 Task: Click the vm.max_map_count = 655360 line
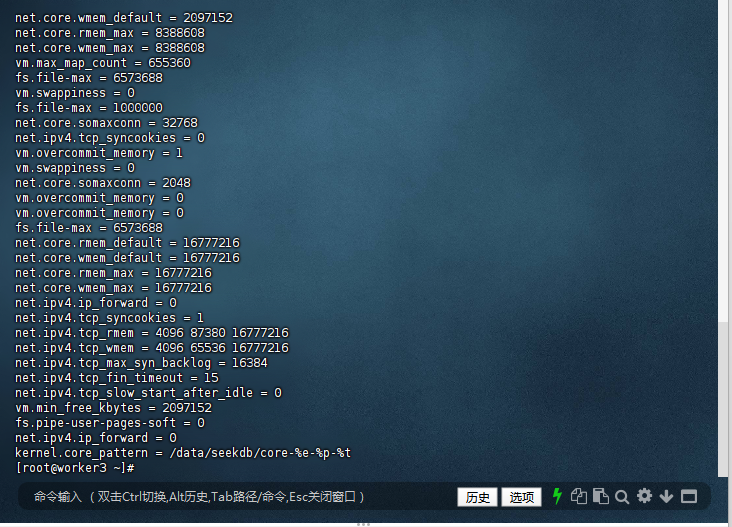coord(103,63)
